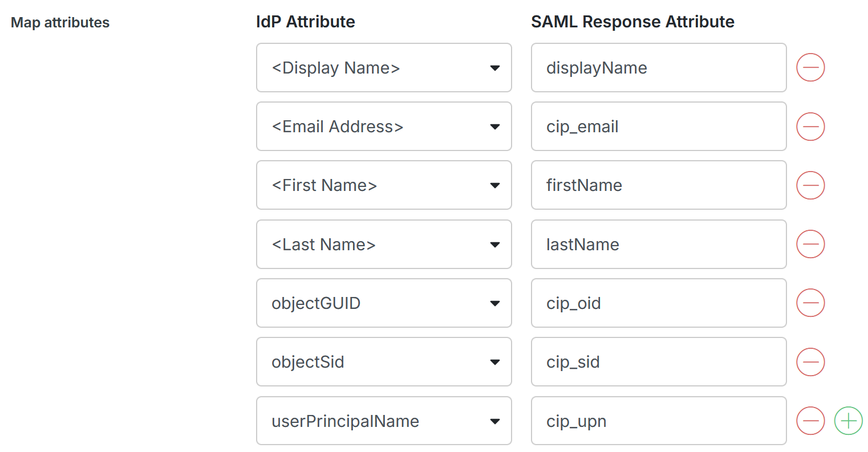The image size is (868, 452).
Task: Click the cip_email SAML response field
Action: click(659, 127)
